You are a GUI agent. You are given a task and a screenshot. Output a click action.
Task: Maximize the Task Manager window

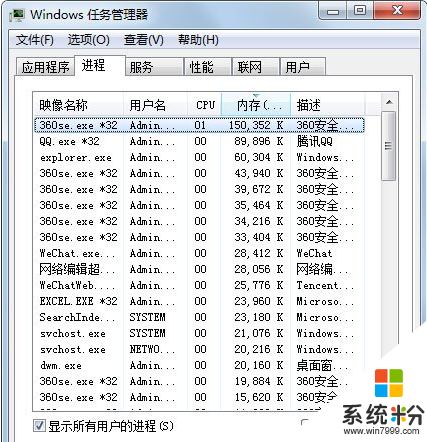[360, 11]
